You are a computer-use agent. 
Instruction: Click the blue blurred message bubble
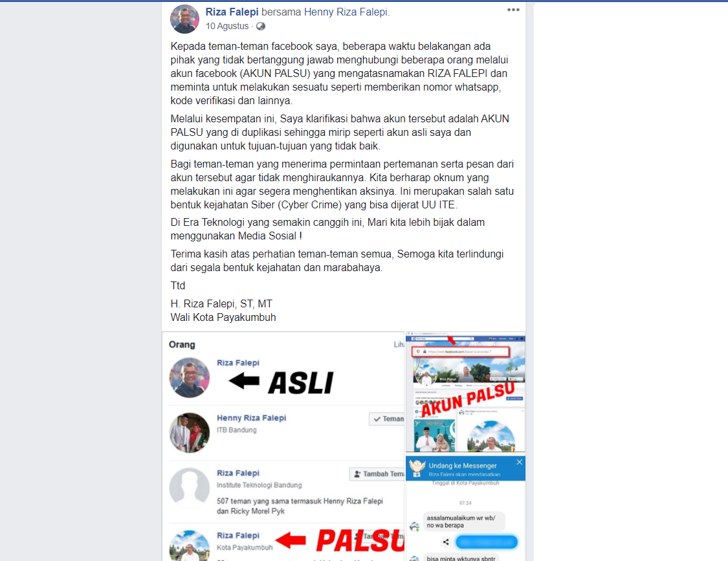point(487,542)
